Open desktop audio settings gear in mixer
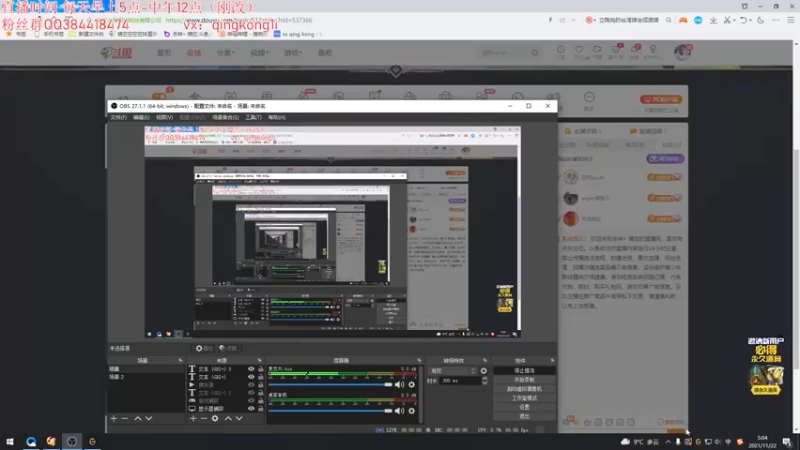Screen dimensions: 800x450 [x=412, y=411]
